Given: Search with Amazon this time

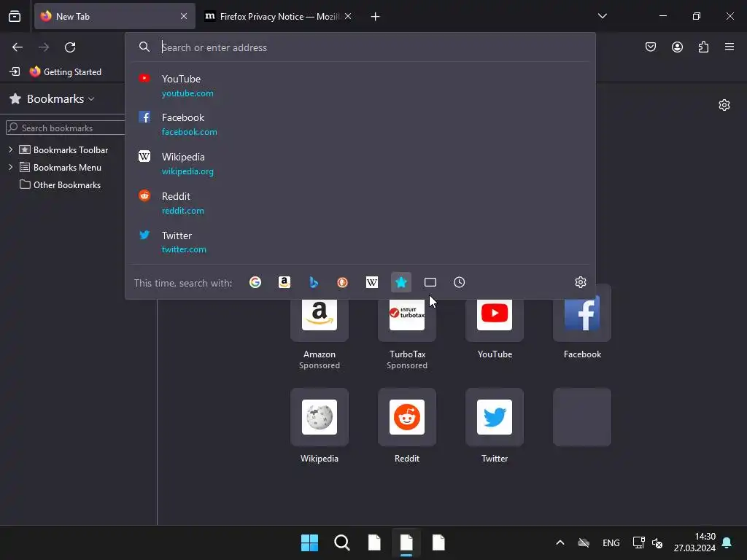Looking at the screenshot, I should [x=285, y=282].
